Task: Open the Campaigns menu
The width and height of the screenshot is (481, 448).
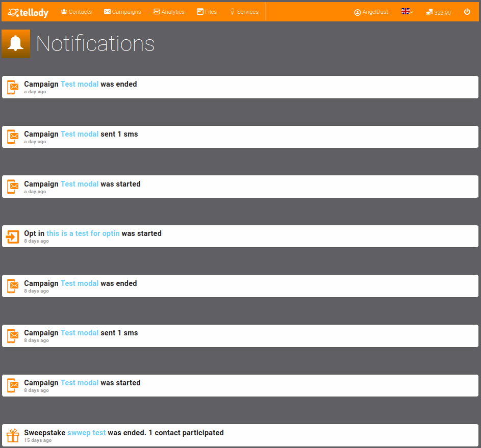Action: coord(122,12)
